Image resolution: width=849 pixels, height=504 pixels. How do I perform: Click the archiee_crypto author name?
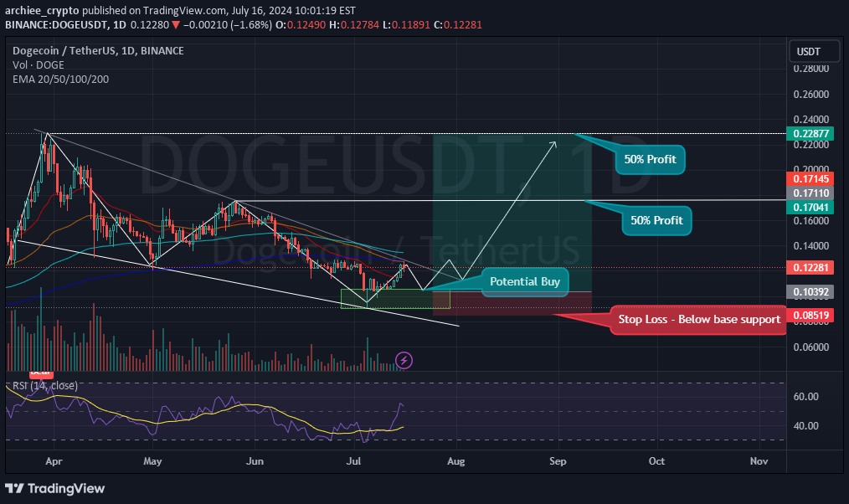tap(42, 11)
